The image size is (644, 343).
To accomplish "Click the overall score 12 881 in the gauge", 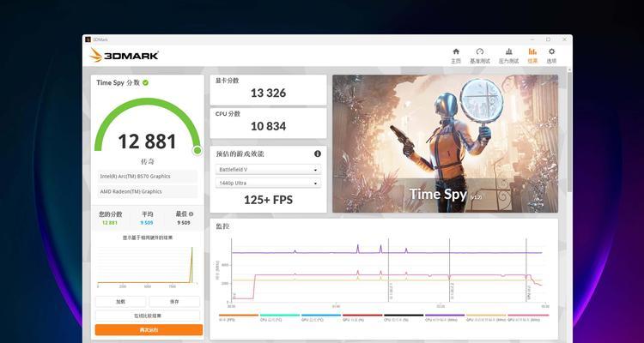I will 147,141.
